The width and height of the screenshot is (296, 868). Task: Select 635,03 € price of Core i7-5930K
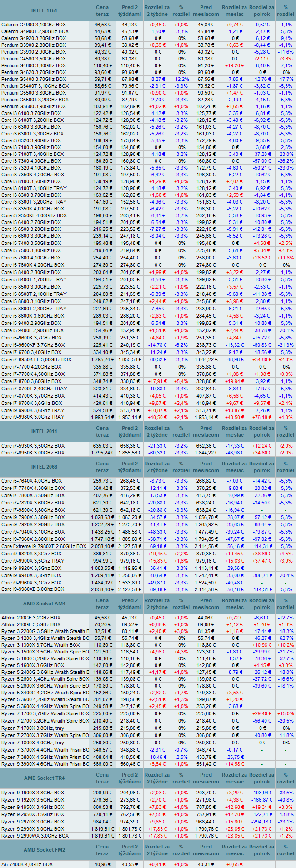coord(103,446)
